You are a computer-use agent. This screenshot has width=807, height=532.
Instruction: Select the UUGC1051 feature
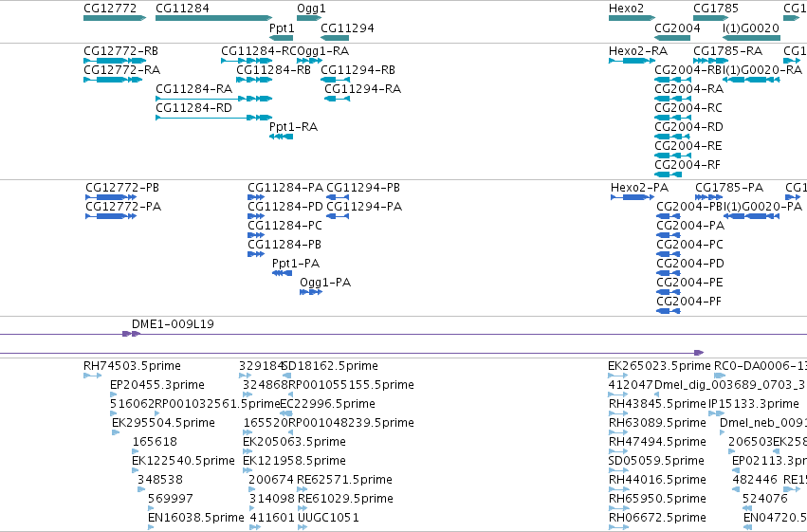(303, 527)
